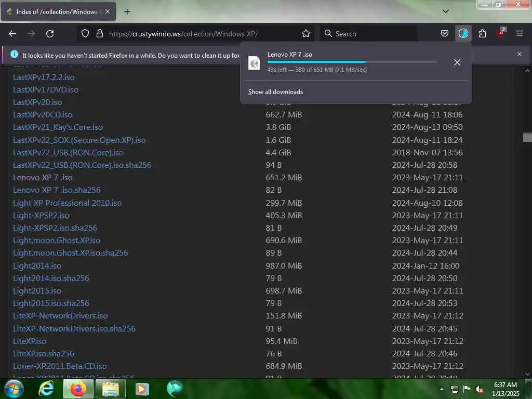This screenshot has width=532, height=399.
Task: Open the clock showing 6:37 AM
Action: pos(506,389)
